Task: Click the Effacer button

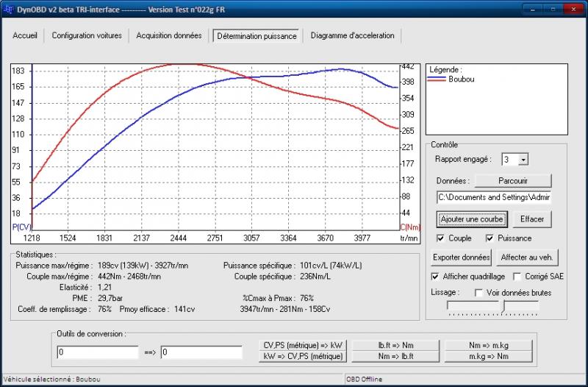Action: [x=531, y=219]
